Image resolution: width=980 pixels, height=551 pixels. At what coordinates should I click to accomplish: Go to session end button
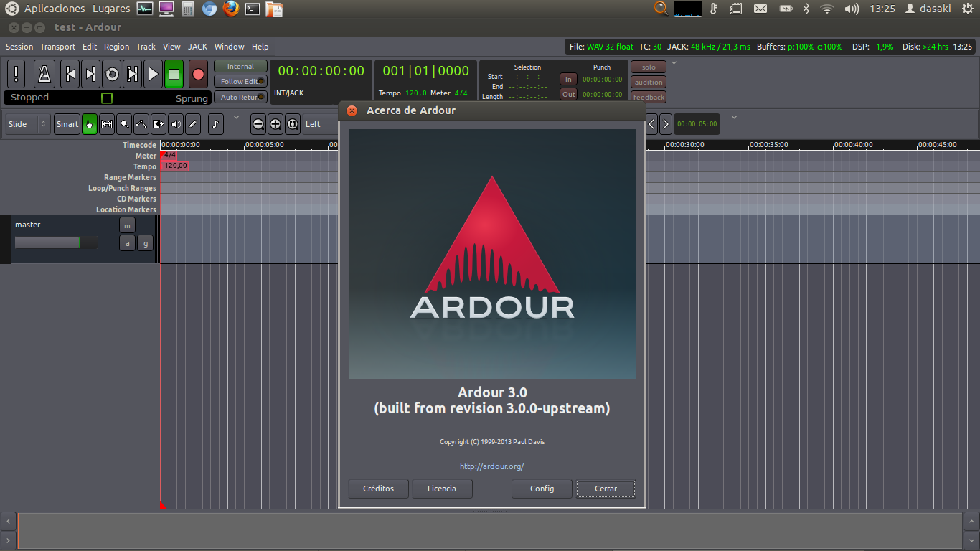pyautogui.click(x=90, y=74)
